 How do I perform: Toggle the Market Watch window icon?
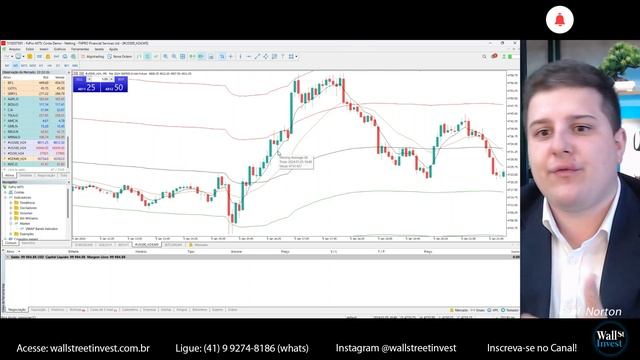[39, 57]
